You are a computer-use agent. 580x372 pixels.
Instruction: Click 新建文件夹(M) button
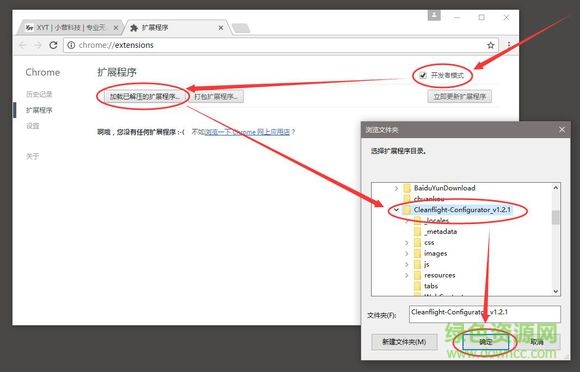click(x=404, y=342)
